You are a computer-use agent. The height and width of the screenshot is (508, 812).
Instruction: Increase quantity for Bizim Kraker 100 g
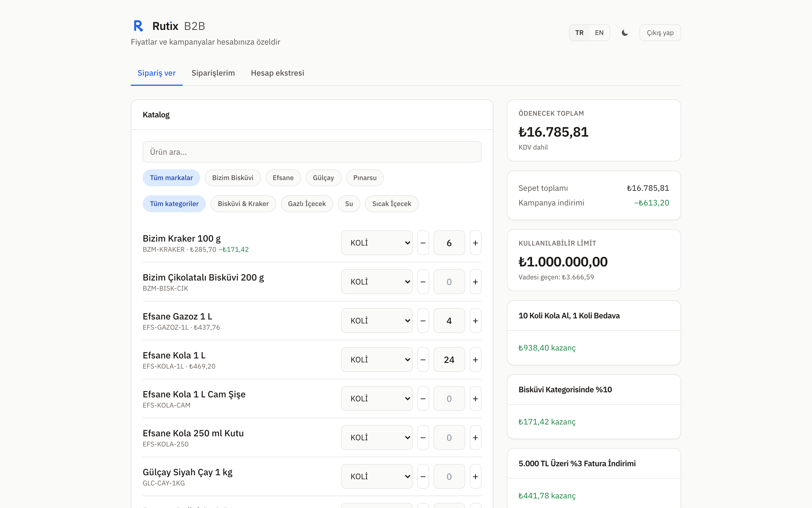[475, 243]
